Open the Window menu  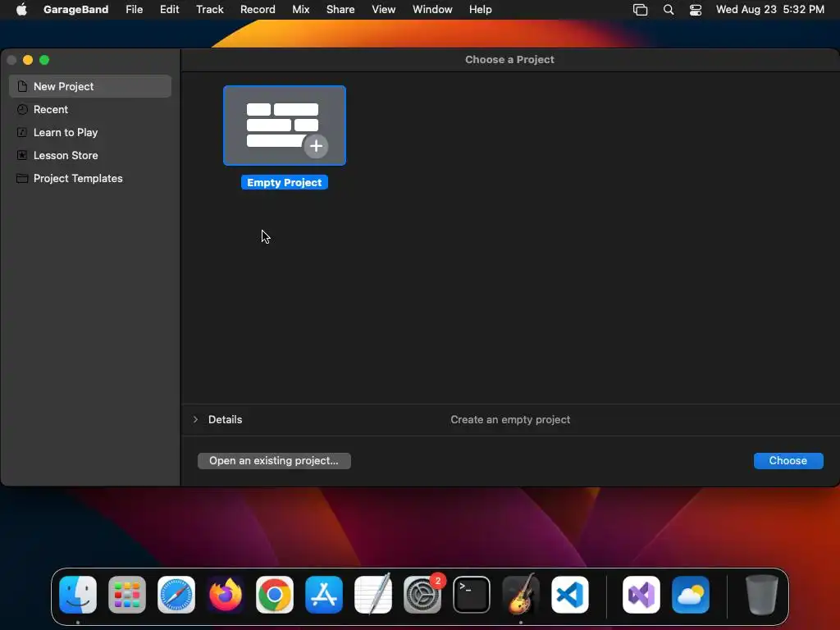pos(432,9)
